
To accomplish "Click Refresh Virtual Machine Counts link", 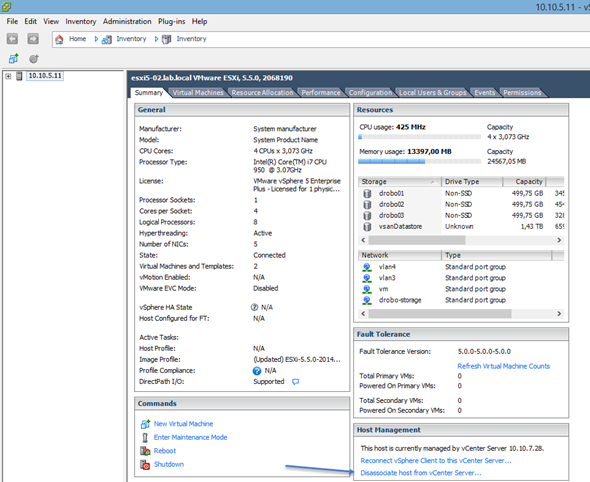I will (503, 366).
